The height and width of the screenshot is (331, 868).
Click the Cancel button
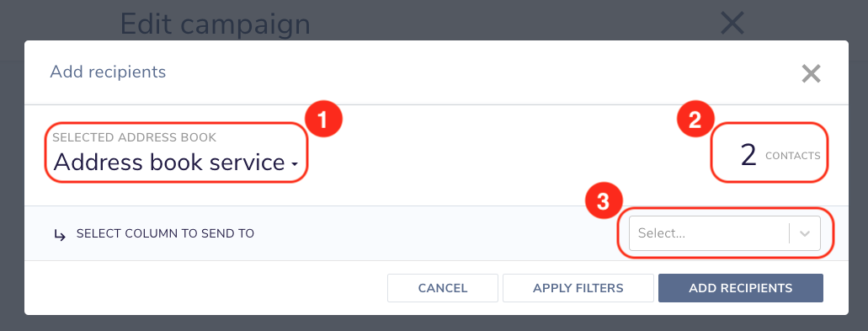443,288
